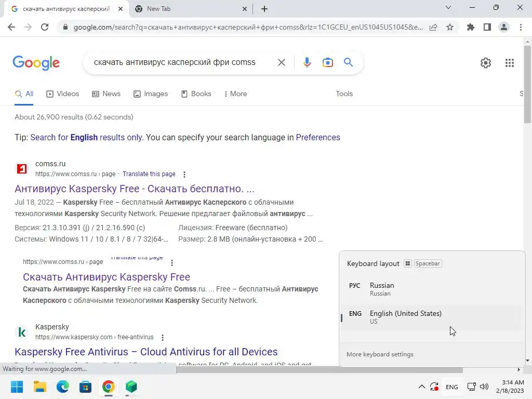Open the site padlock info icon
Viewport: 532px width, 399px height.
[x=65, y=27]
